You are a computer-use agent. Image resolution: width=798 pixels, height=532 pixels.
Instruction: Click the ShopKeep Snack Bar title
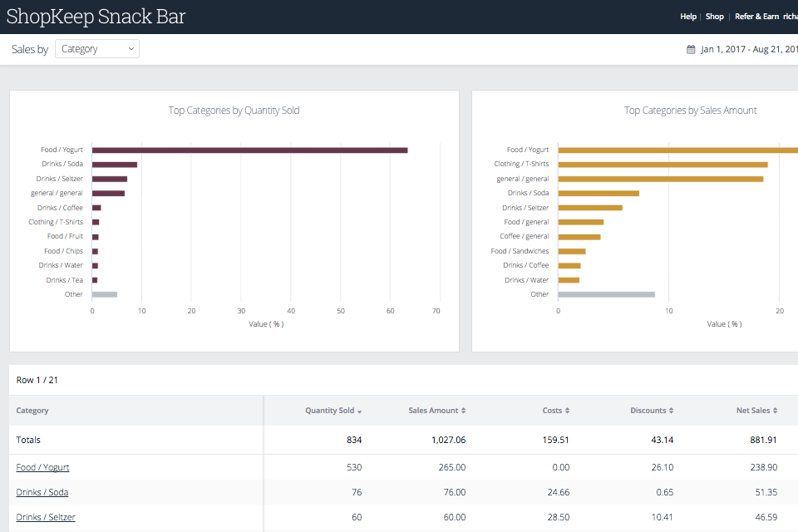[x=96, y=16]
